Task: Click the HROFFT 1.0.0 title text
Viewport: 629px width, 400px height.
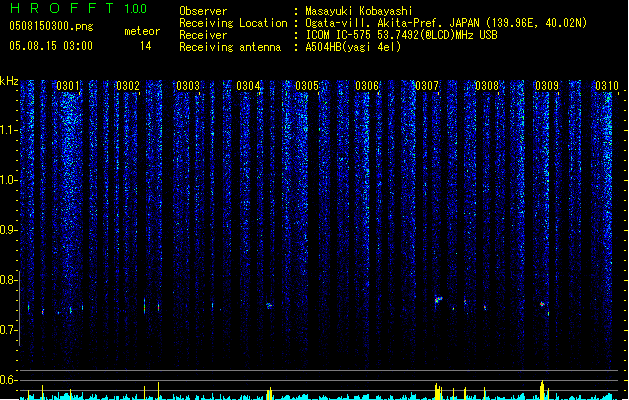Action: 79,8
